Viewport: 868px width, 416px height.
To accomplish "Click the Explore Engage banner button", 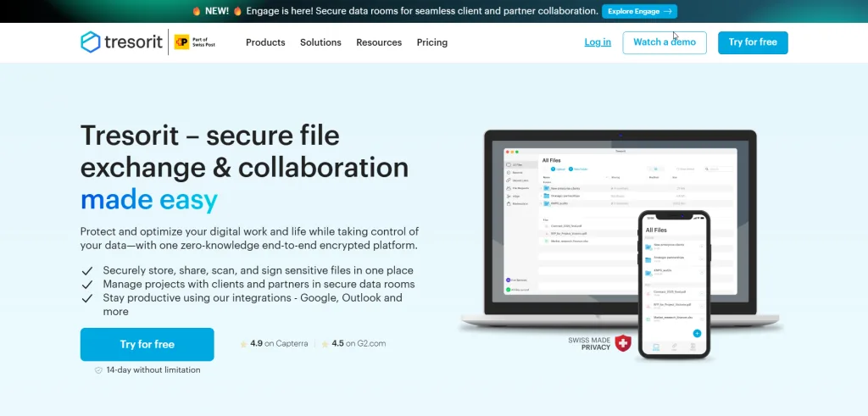I will tap(639, 11).
